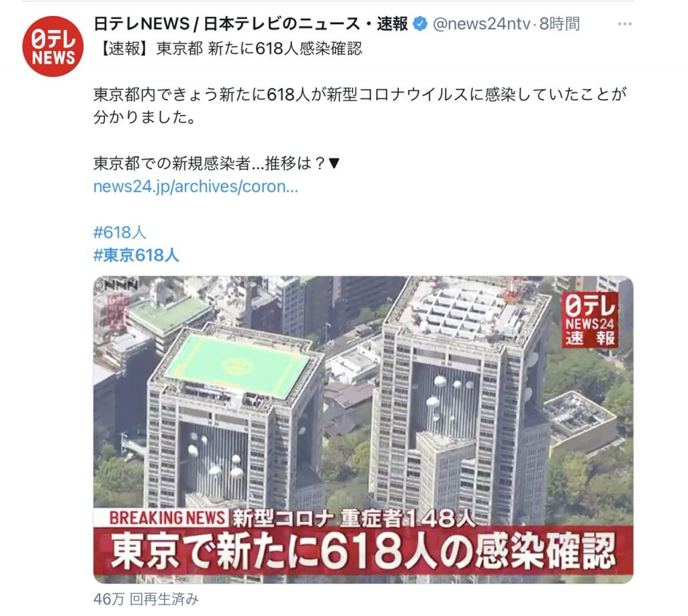
Task: Open the #618人 hashtag
Action: 120,232
